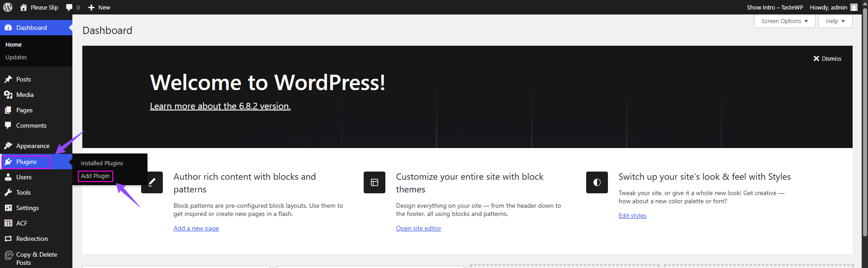
Task: Click the Copy & Delete Posts icon
Action: pyautogui.click(x=9, y=255)
